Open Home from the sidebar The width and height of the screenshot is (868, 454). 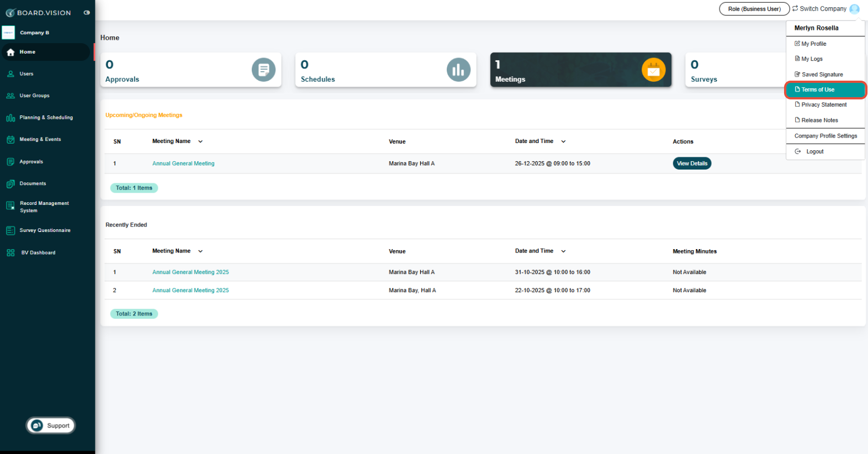45,52
